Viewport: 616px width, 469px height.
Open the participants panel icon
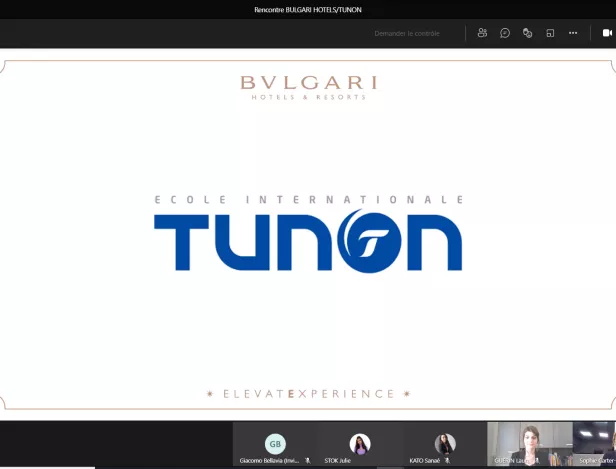[x=482, y=33]
